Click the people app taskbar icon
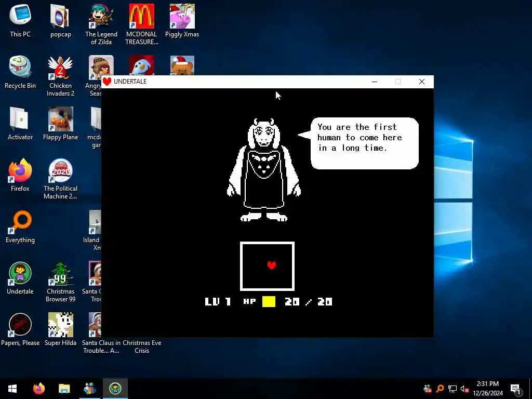 click(x=89, y=389)
